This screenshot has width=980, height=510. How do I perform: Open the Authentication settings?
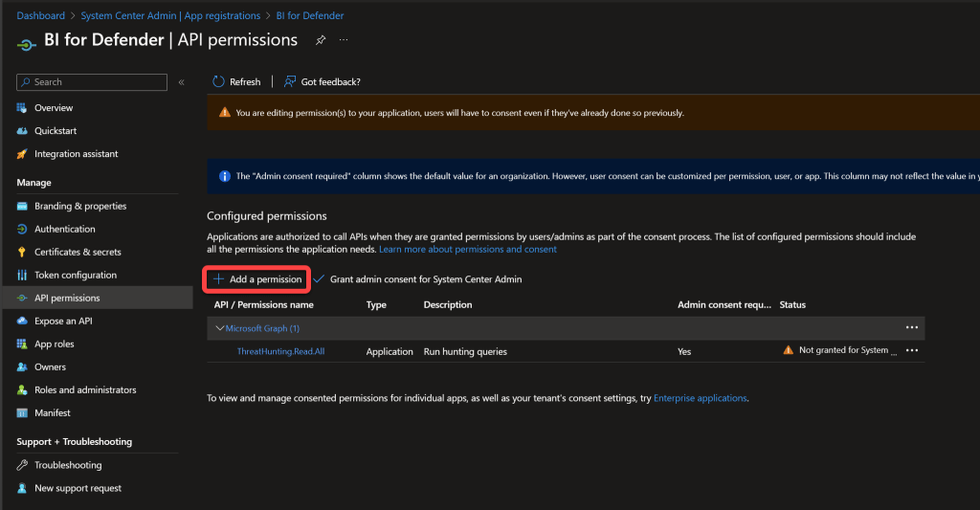(65, 229)
